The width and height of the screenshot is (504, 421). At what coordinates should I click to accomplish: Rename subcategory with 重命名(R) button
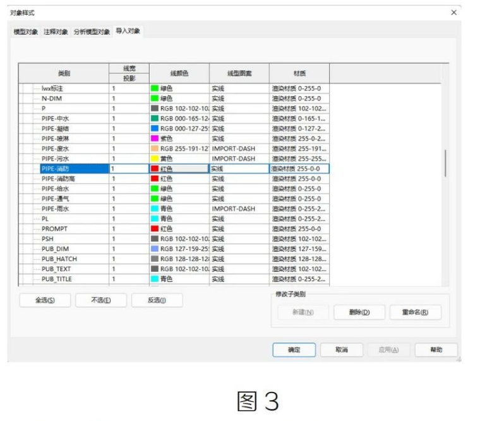pos(416,312)
